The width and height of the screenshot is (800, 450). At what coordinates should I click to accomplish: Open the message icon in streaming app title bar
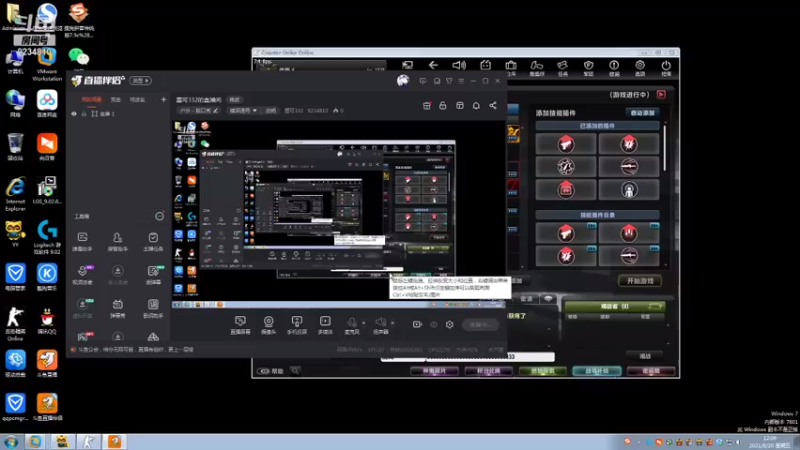pyautogui.click(x=422, y=81)
